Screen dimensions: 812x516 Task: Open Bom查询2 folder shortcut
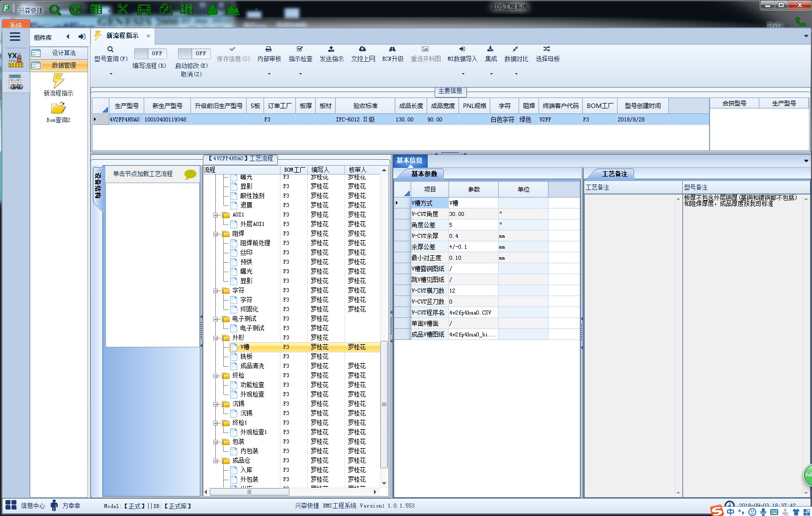(59, 113)
